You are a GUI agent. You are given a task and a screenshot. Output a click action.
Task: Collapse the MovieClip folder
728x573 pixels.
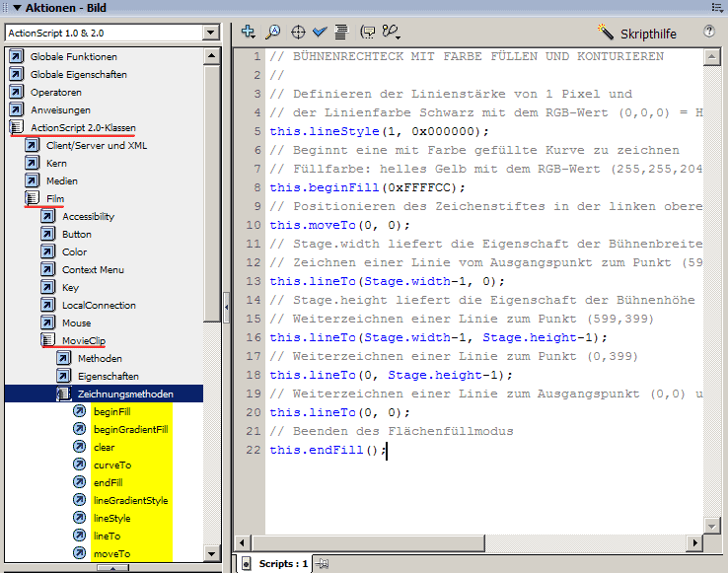point(47,340)
